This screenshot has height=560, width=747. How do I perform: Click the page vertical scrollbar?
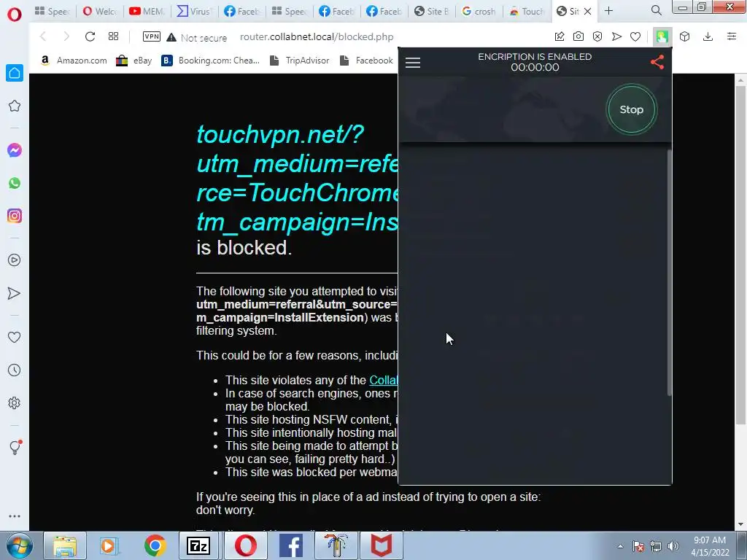point(740,254)
